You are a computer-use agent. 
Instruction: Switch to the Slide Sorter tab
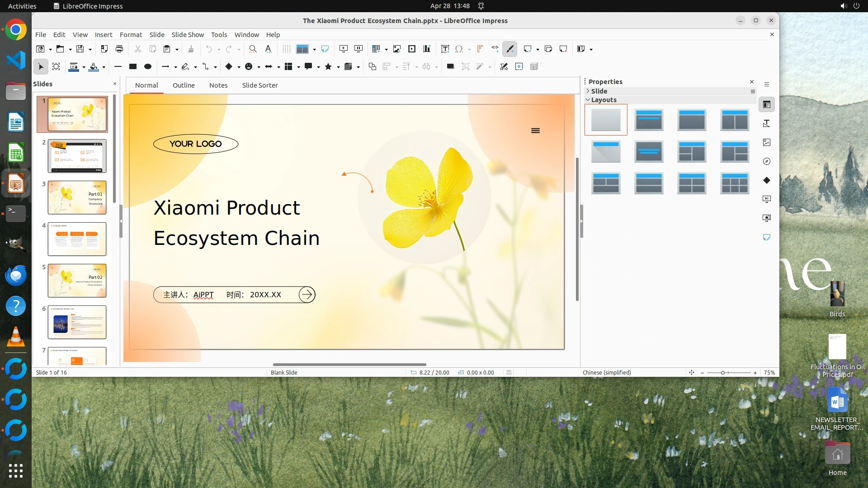tap(259, 85)
